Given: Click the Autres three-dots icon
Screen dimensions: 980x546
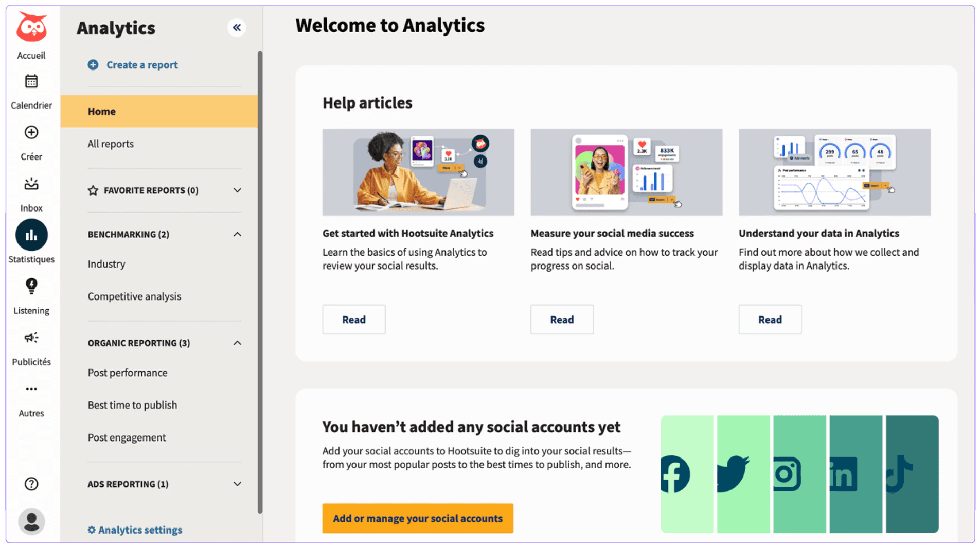Looking at the screenshot, I should click(31, 389).
